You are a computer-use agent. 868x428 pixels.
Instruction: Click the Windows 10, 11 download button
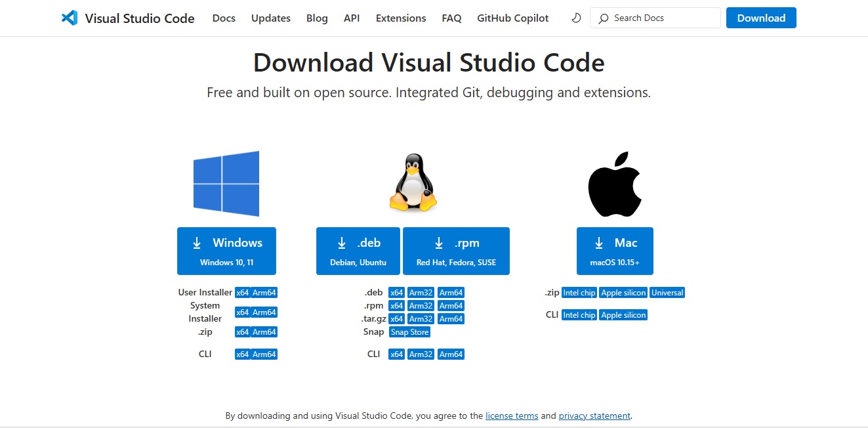226,251
